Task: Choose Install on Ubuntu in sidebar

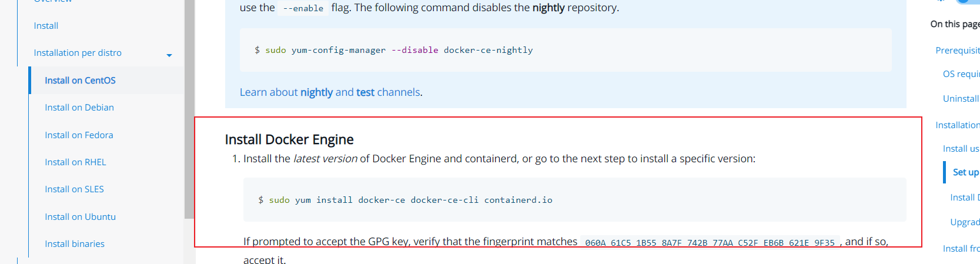Action: click(x=80, y=217)
